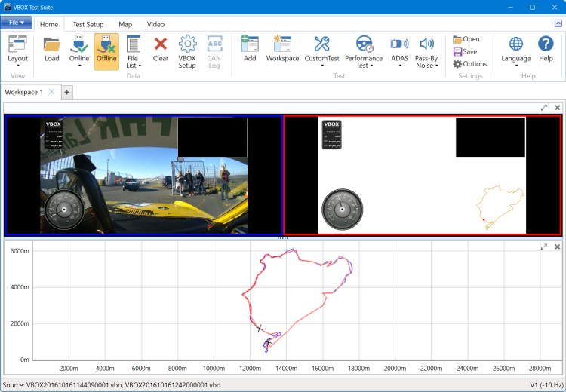Select the red-bordered video pane
Viewport: 566px width, 392px height.
coord(423,175)
